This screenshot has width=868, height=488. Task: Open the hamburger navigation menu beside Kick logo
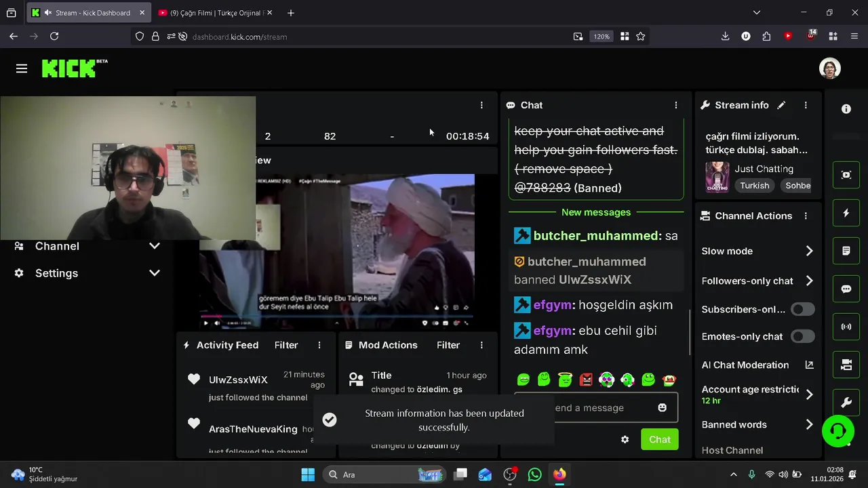(22, 68)
